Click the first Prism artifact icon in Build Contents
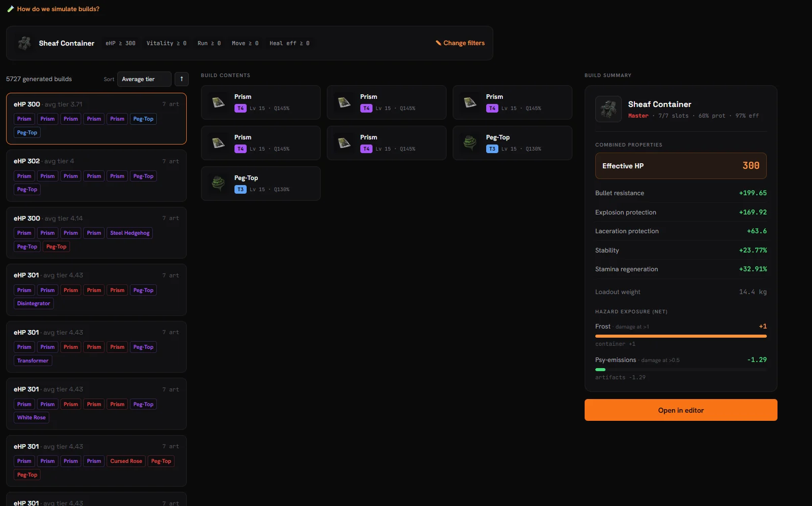 pos(219,102)
